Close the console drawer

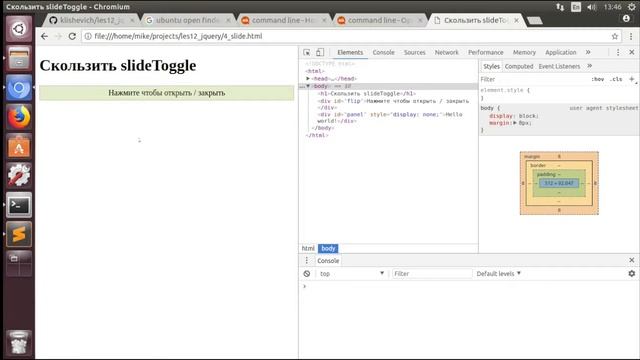tap(631, 260)
